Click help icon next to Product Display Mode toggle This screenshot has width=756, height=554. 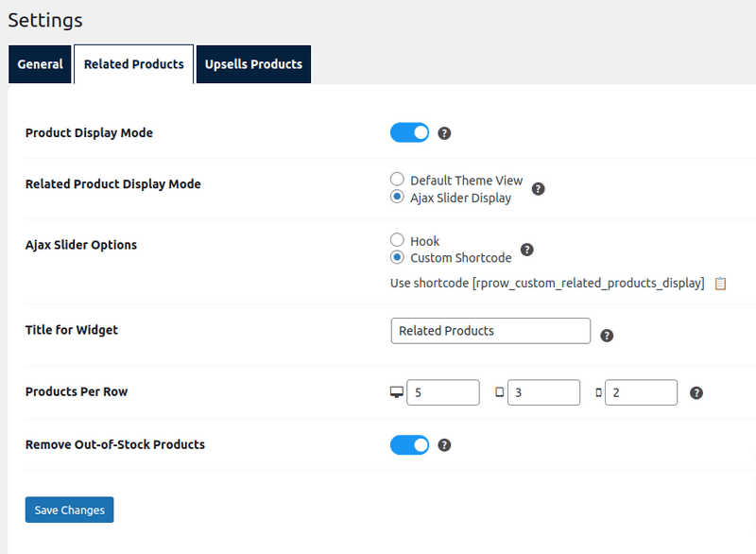[x=444, y=133]
